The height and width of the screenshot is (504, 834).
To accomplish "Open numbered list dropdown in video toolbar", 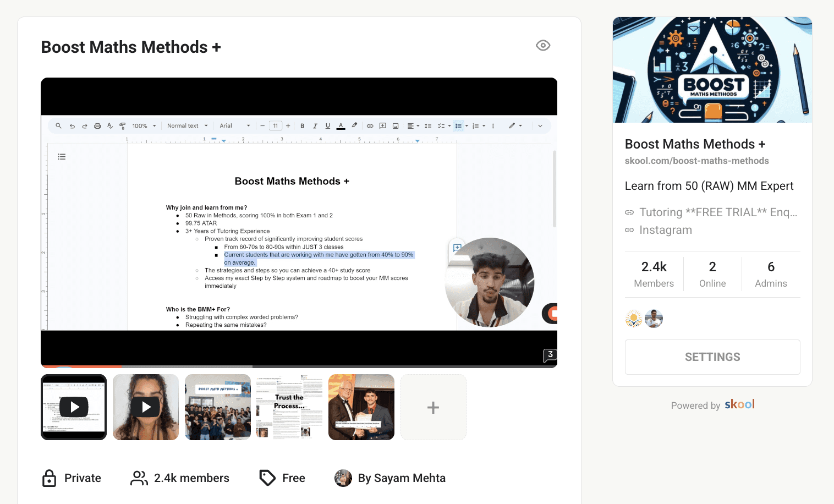I will pyautogui.click(x=479, y=126).
